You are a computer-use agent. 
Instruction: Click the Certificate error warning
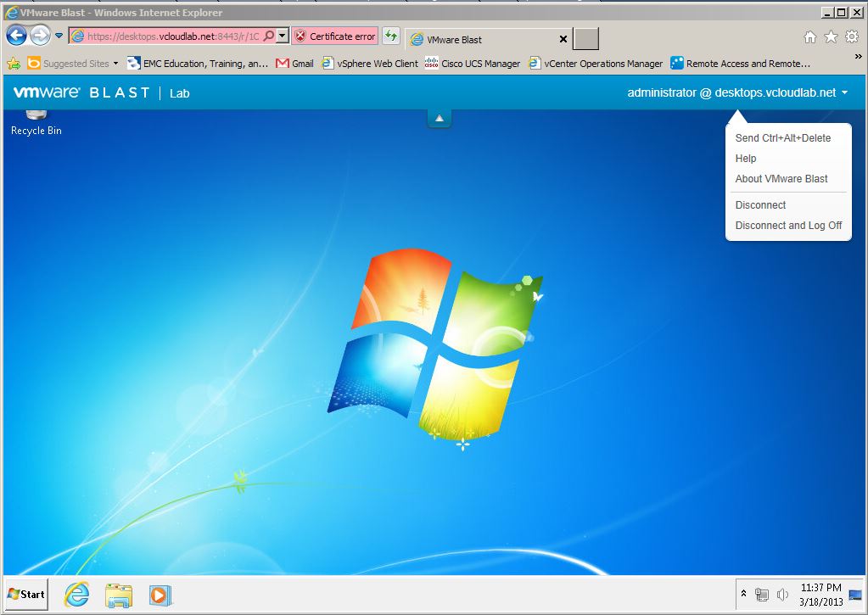[x=335, y=36]
